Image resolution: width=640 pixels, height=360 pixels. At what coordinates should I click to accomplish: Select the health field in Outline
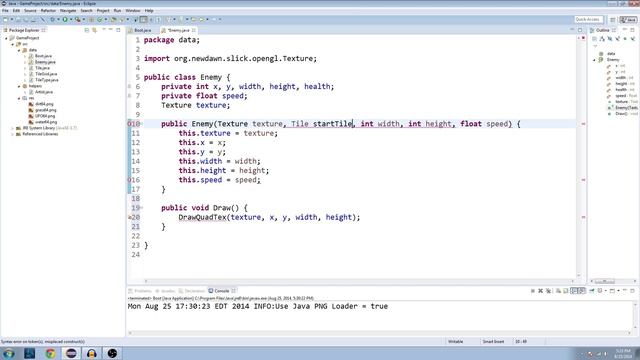tap(620, 90)
